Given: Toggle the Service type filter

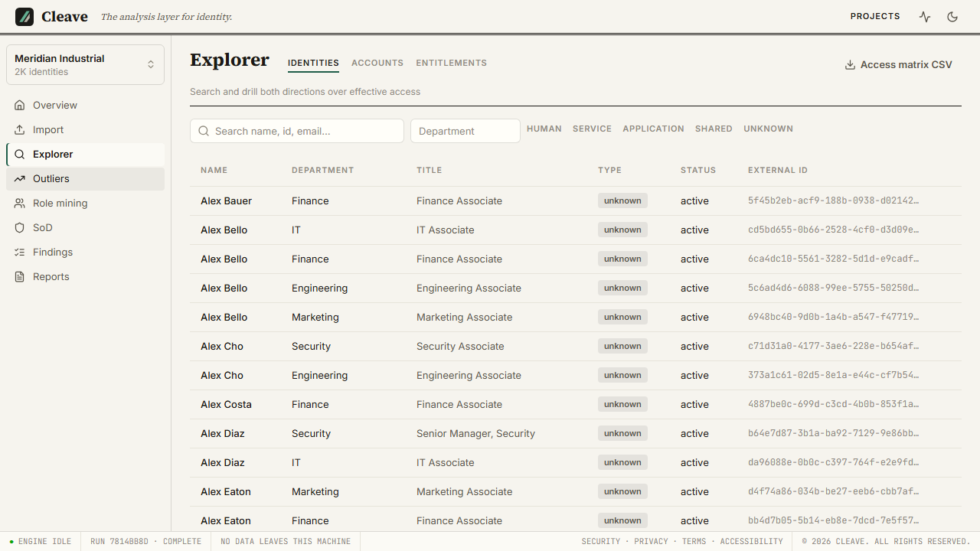Looking at the screenshot, I should [592, 129].
